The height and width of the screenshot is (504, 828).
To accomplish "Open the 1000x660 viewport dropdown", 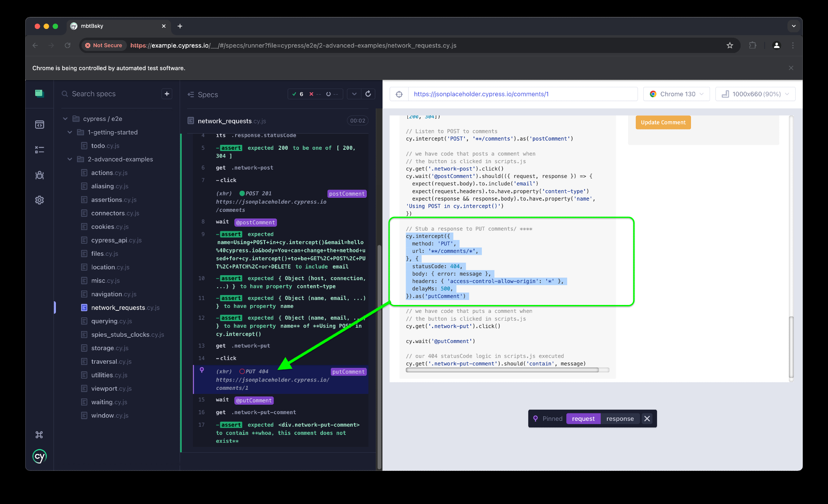I will 755,94.
